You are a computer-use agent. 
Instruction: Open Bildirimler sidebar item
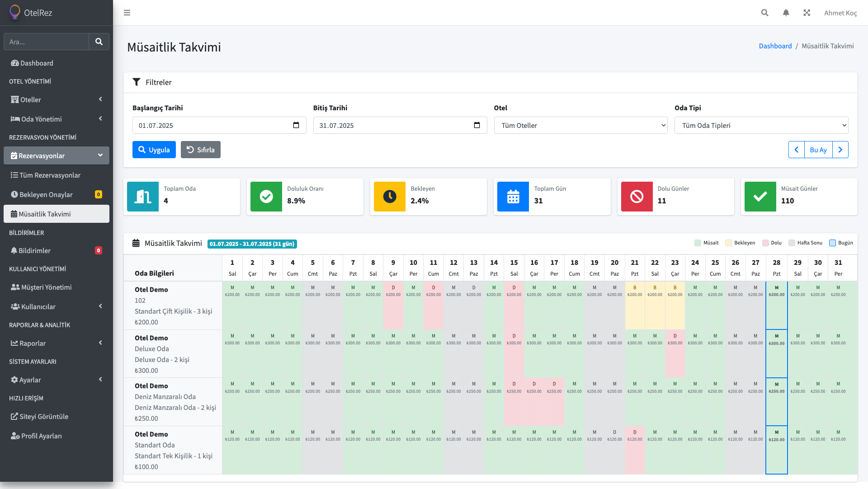point(57,251)
